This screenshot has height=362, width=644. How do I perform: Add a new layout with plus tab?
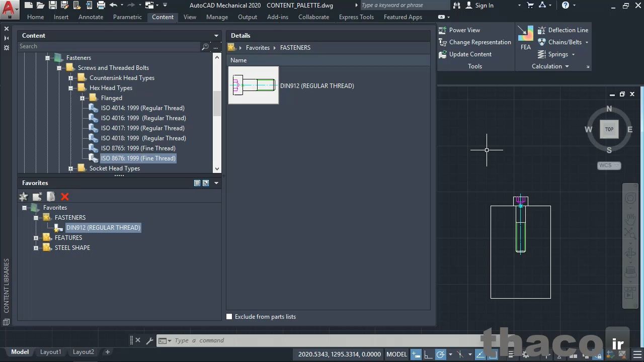point(107,352)
